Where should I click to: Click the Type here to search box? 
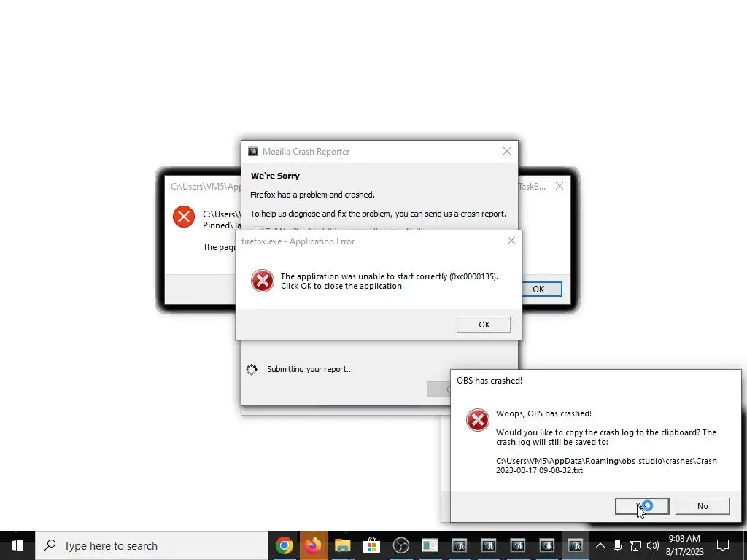[152, 545]
